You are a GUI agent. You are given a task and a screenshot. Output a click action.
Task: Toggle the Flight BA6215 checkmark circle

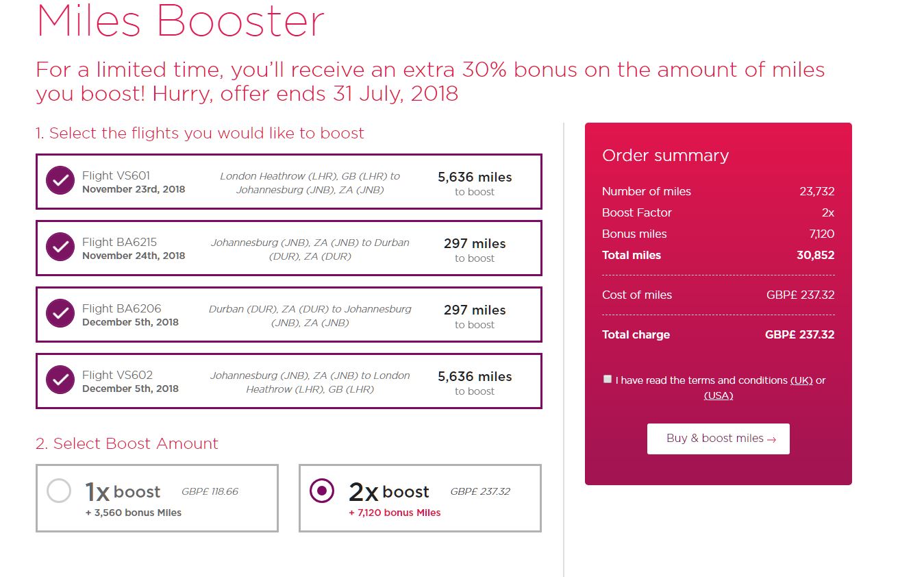click(60, 247)
